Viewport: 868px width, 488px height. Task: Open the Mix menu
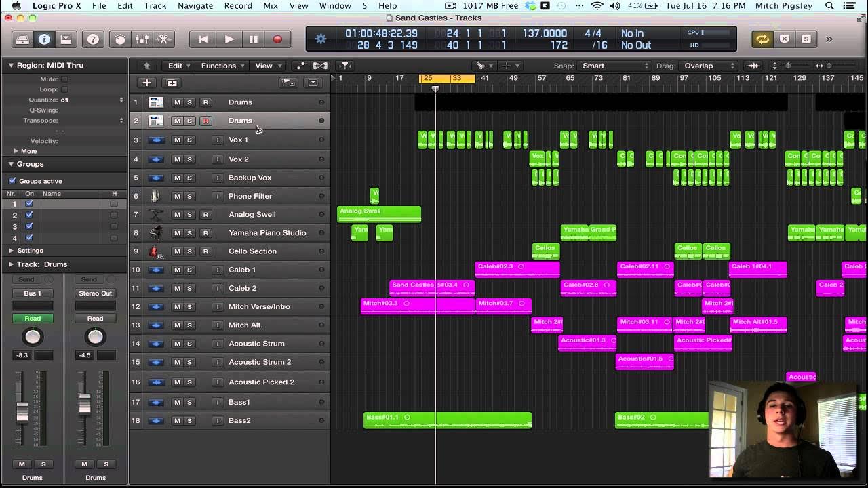coord(271,5)
